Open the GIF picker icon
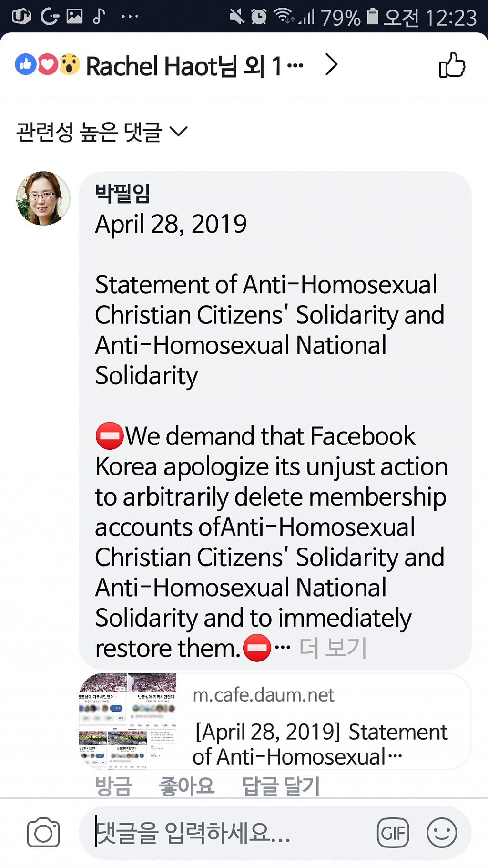The image size is (488, 868). click(x=393, y=833)
